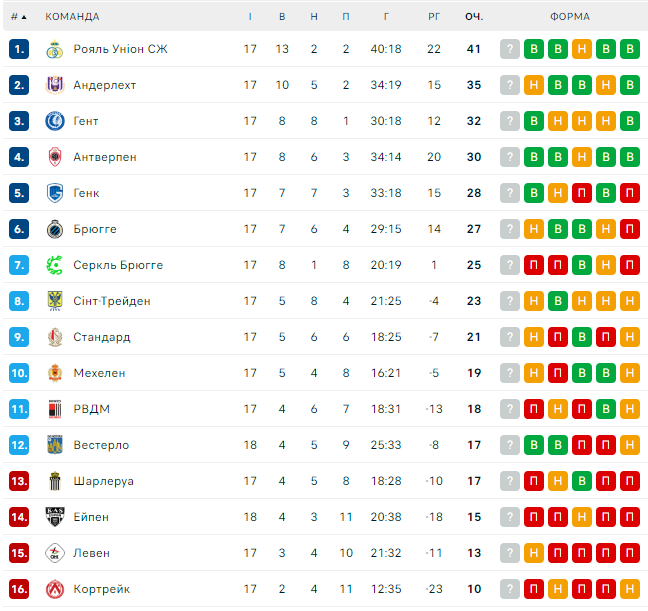The image size is (648, 611).
Task: Click the Стандард club crest
Action: tap(55, 337)
